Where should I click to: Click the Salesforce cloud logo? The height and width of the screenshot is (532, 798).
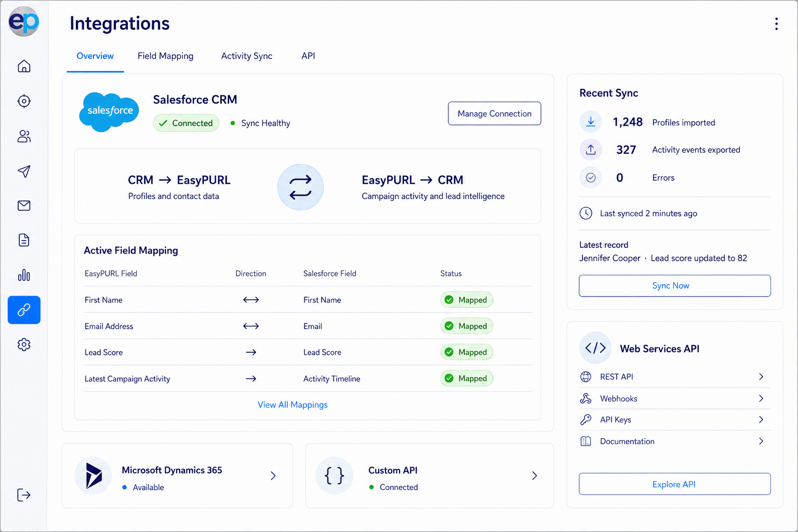pos(109,111)
